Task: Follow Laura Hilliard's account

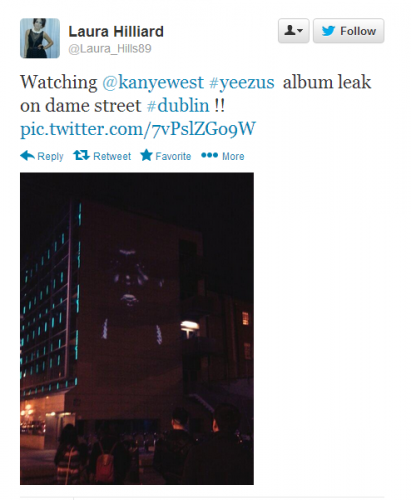Action: click(349, 31)
